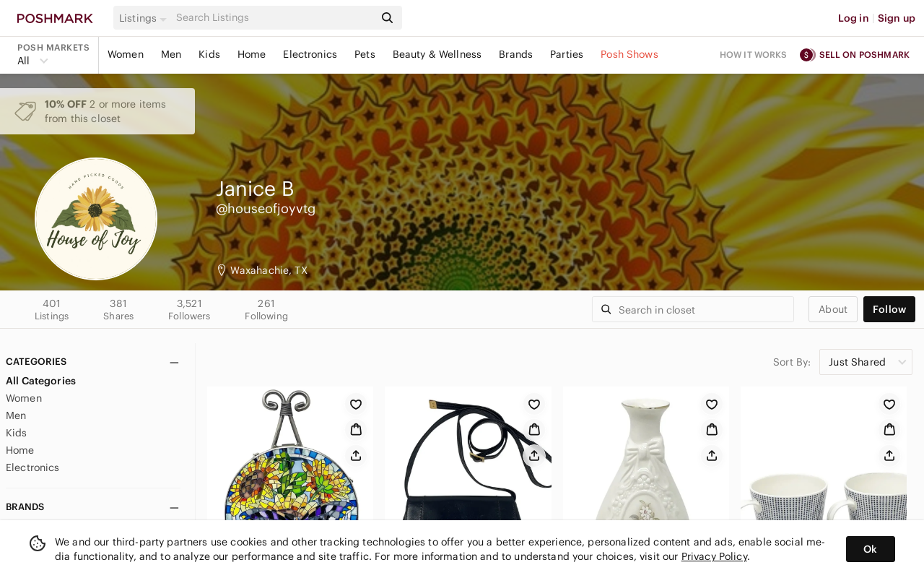Open the Listings search type dropdown
Image resolution: width=924 pixels, height=578 pixels.
click(x=142, y=18)
